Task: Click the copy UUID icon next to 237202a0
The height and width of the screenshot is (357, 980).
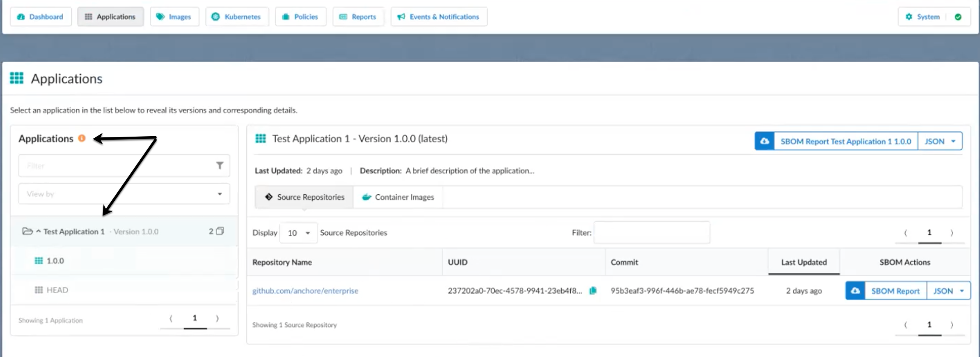Action: point(593,290)
